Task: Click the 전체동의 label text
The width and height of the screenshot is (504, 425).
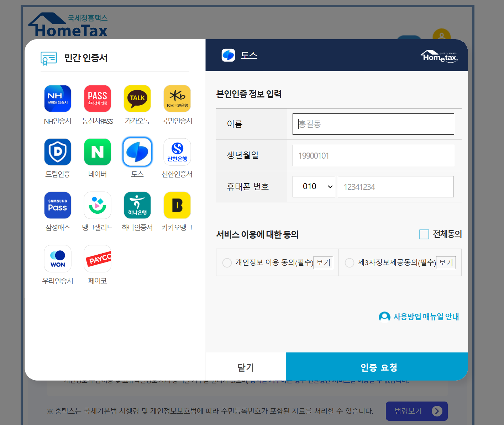Action: (447, 234)
